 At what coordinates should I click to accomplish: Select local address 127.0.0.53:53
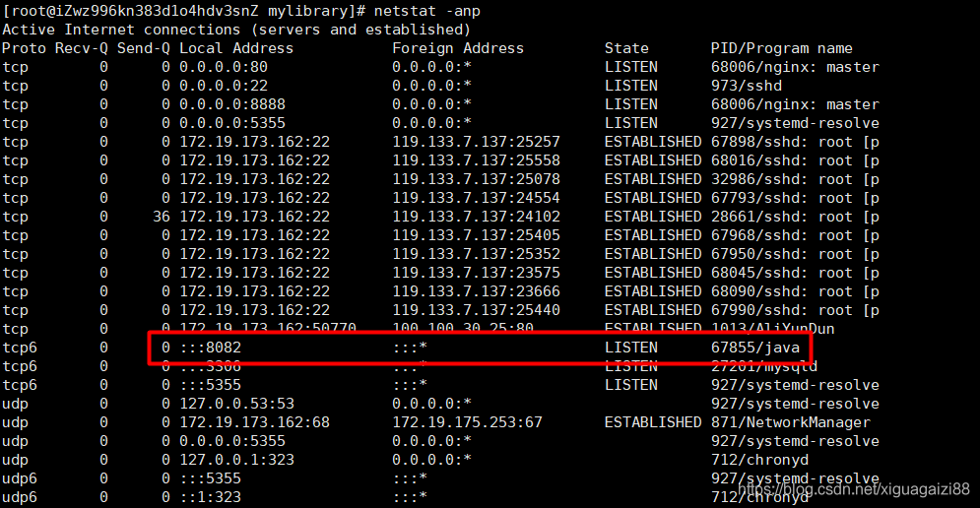pos(236,404)
